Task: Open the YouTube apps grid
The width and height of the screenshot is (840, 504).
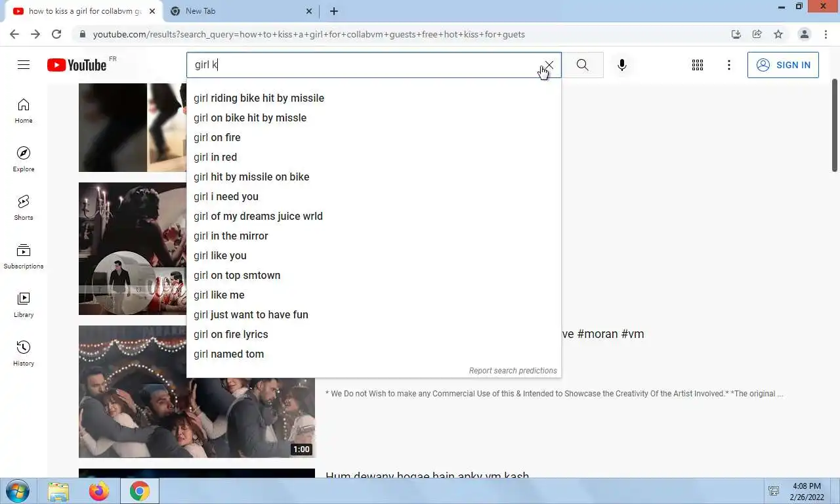Action: pos(698,65)
